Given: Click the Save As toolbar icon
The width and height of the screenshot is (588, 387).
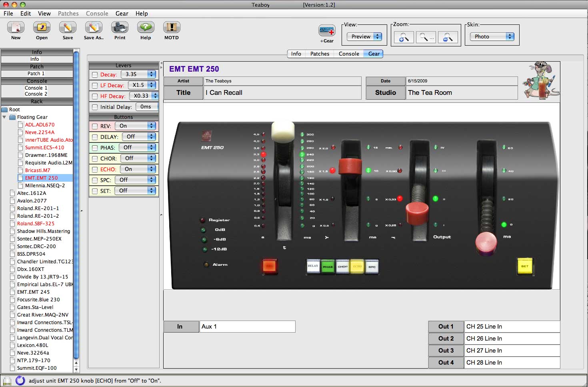Looking at the screenshot, I should [x=94, y=28].
